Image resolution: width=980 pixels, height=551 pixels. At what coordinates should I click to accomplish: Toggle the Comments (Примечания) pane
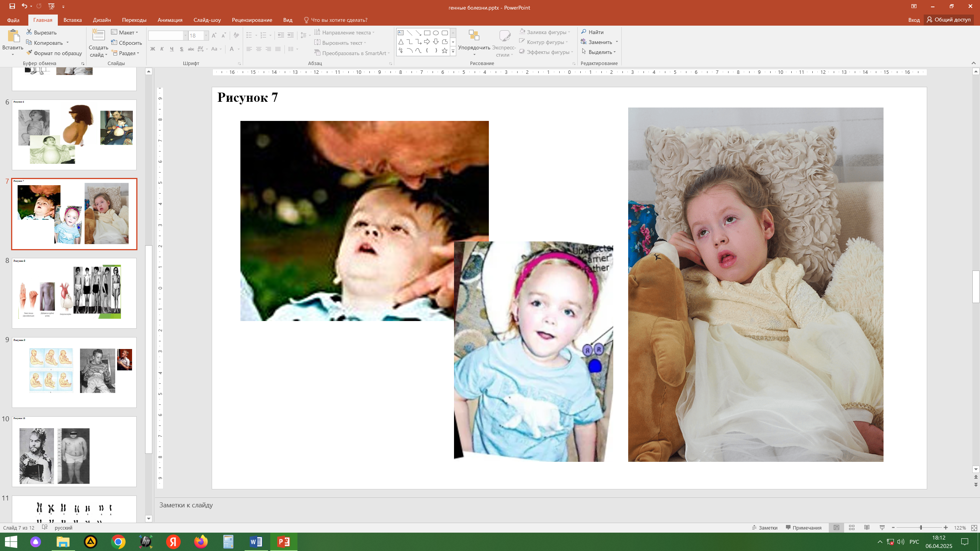(x=804, y=528)
